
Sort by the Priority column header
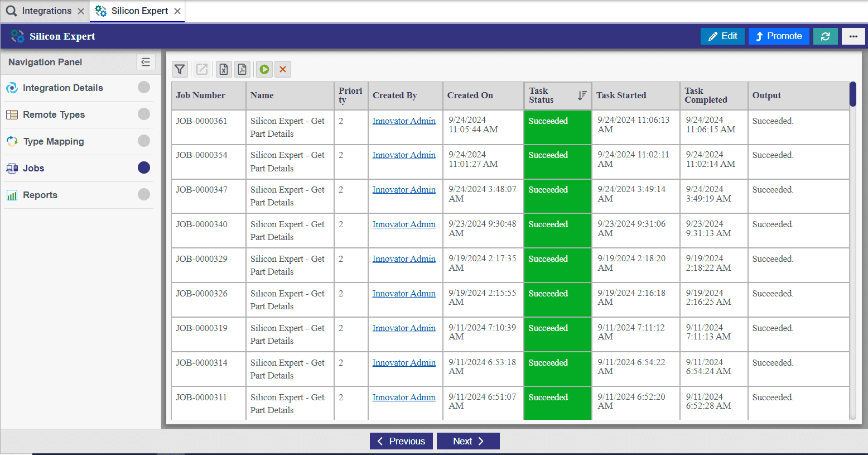click(x=351, y=95)
